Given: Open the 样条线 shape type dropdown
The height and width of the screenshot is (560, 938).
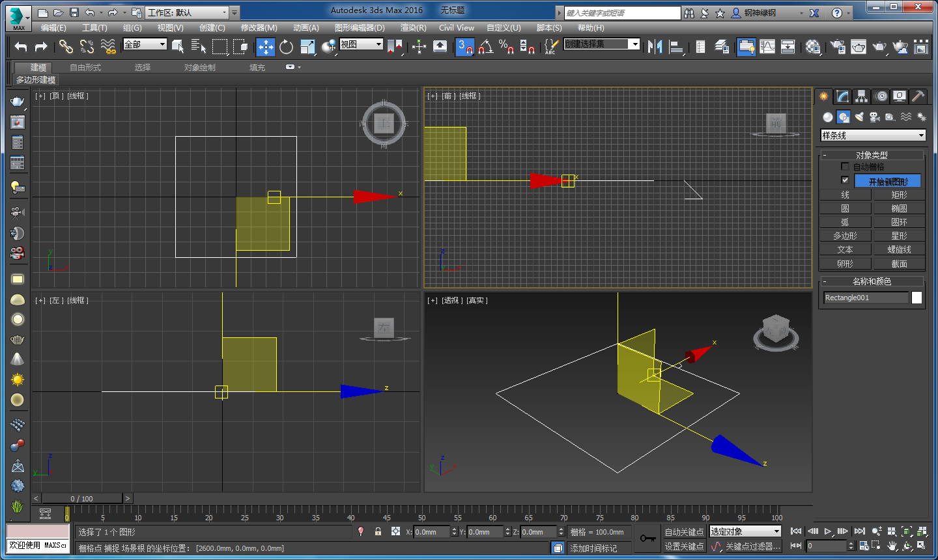Looking at the screenshot, I should coord(873,135).
